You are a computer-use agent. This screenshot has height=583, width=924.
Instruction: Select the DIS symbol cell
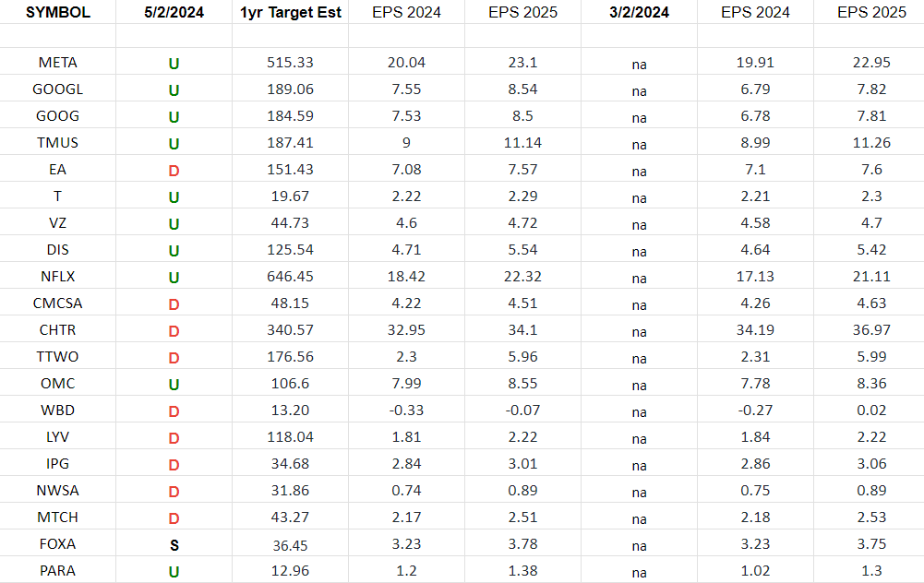pos(58,250)
